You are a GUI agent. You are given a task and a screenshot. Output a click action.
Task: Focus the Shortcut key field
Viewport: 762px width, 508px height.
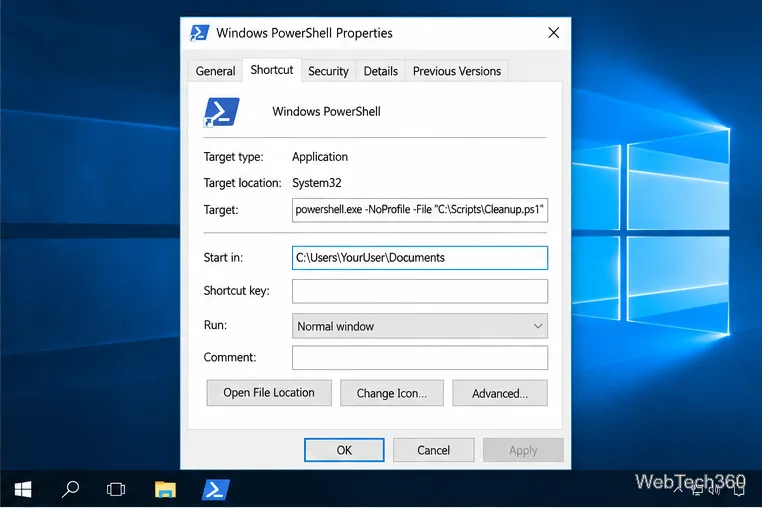[420, 291]
